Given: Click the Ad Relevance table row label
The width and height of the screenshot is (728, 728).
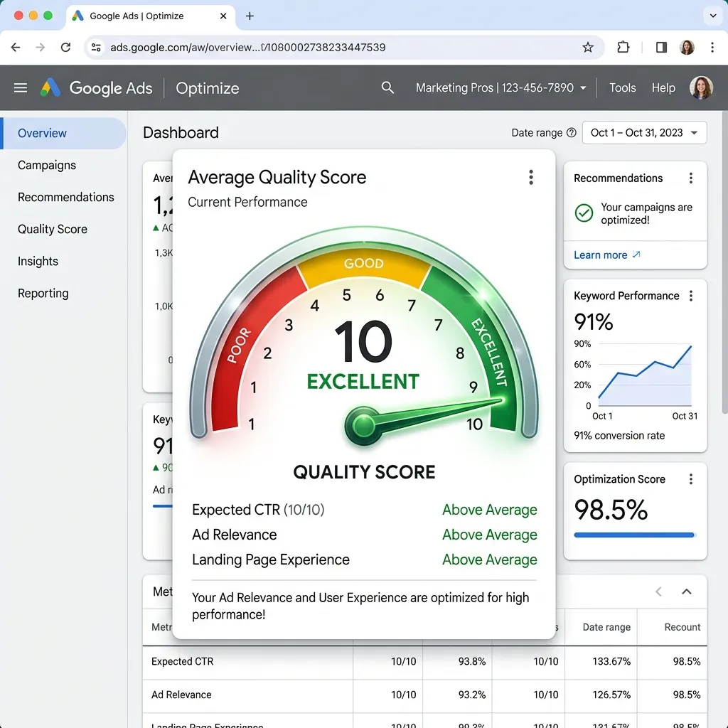Looking at the screenshot, I should pyautogui.click(x=181, y=695).
